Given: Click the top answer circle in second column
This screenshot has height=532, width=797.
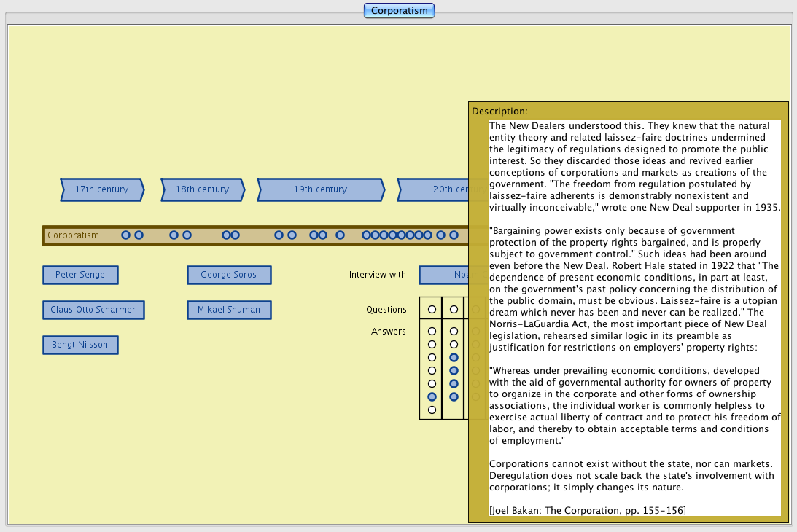Looking at the screenshot, I should point(454,332).
